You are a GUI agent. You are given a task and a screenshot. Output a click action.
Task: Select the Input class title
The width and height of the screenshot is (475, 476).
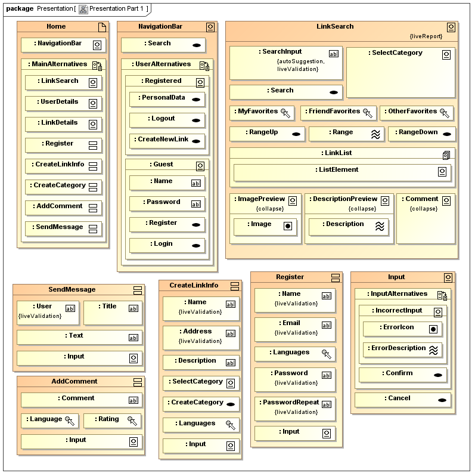pos(396,277)
